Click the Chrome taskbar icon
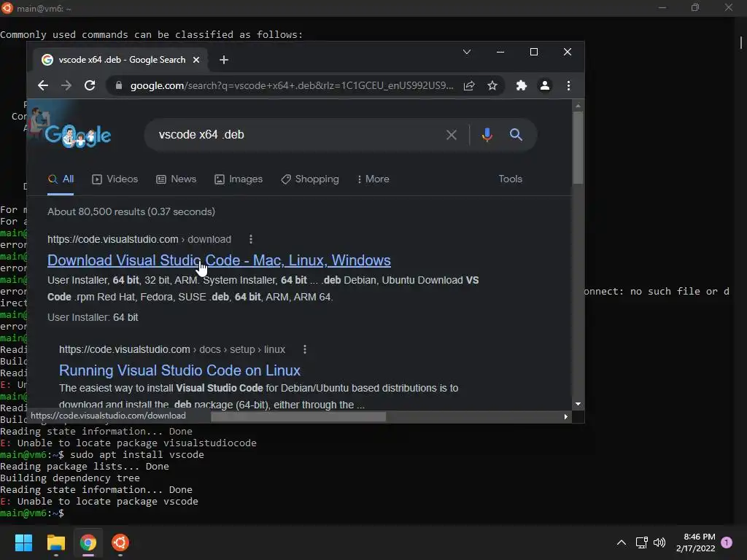The height and width of the screenshot is (560, 747). tap(88, 542)
